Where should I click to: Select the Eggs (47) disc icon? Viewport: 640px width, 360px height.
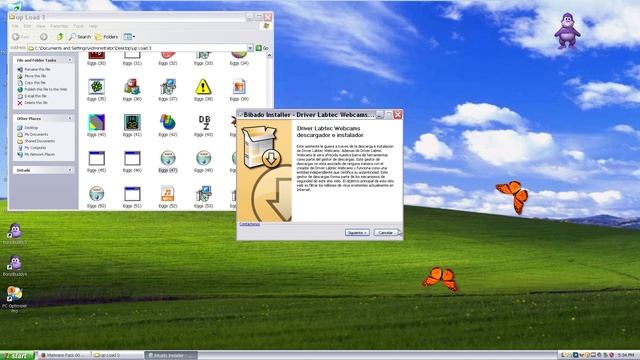click(168, 158)
